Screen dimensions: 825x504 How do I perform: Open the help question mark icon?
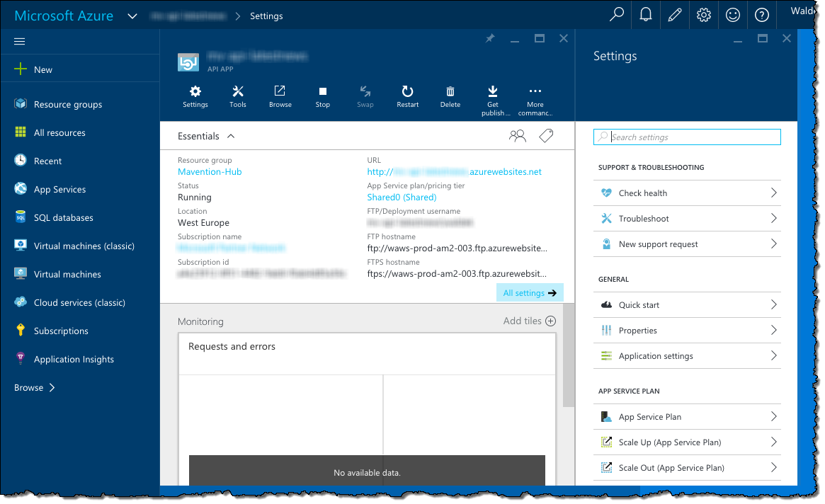[x=761, y=15]
